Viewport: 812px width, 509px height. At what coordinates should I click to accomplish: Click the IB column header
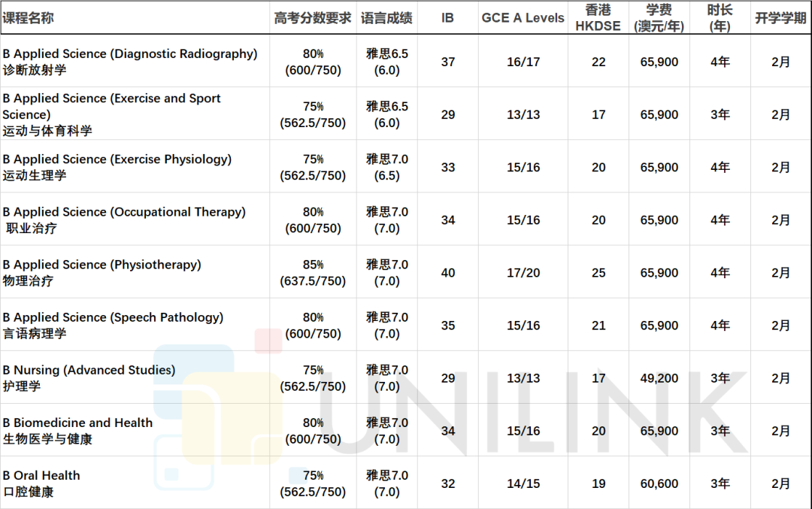click(448, 18)
